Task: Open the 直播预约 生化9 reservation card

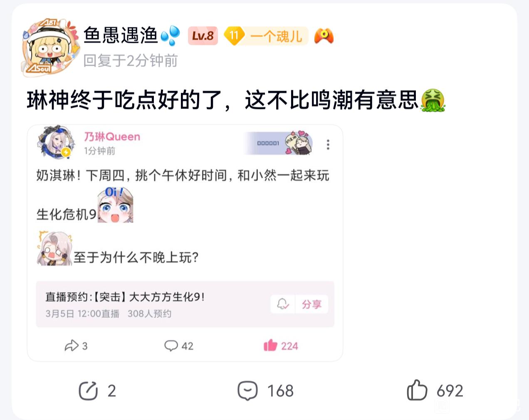Action: (185, 304)
